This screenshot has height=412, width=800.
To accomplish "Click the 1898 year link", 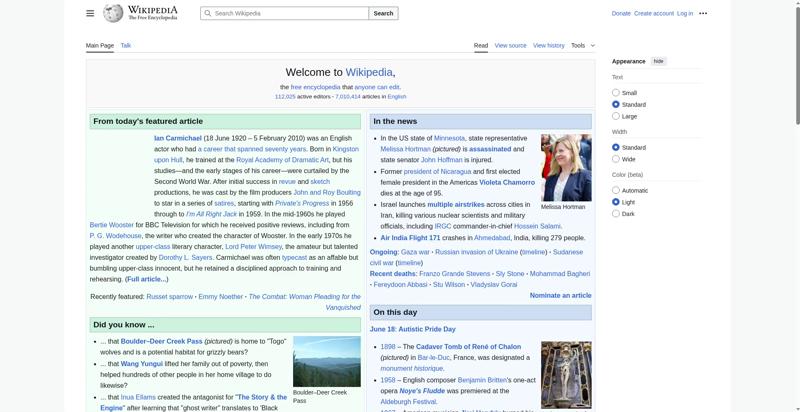I will [388, 347].
